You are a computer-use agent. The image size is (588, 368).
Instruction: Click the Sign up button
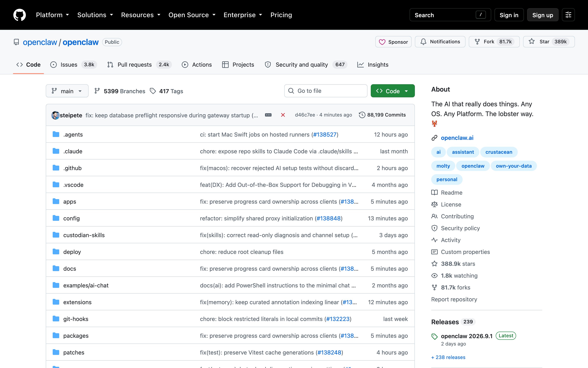point(542,15)
